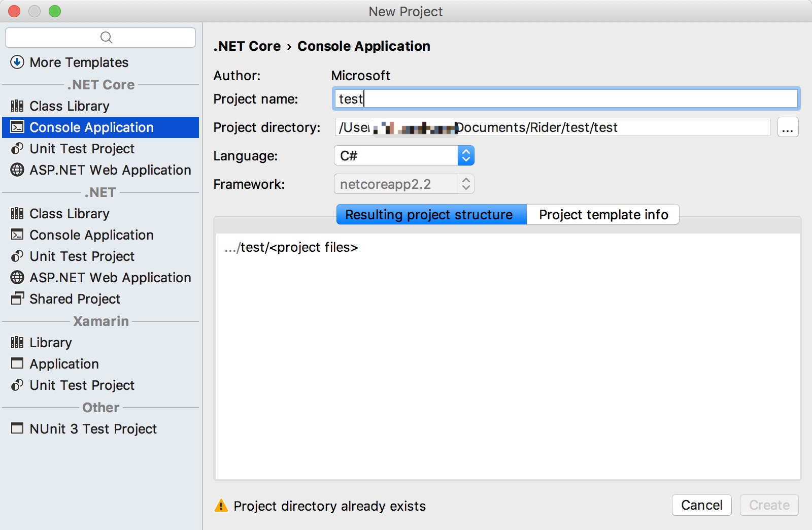Pick the NUnit 3 Test Project icon
This screenshot has width=812, height=530.
pos(17,429)
